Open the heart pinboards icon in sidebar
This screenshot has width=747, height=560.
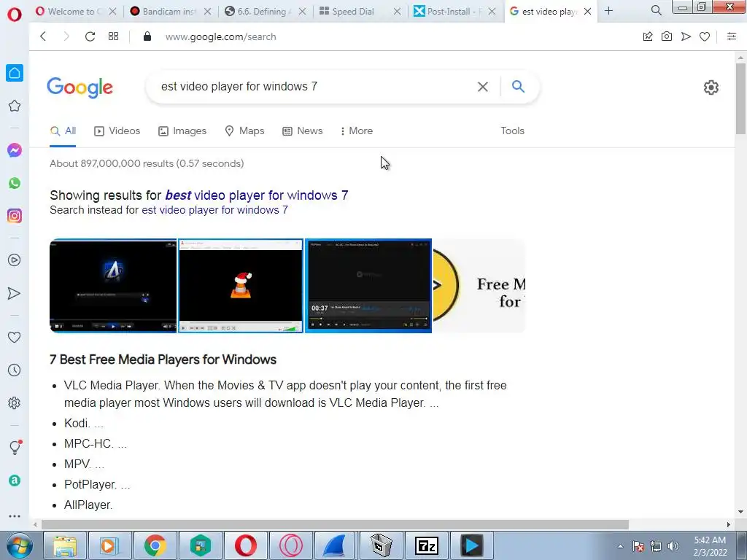(x=15, y=337)
